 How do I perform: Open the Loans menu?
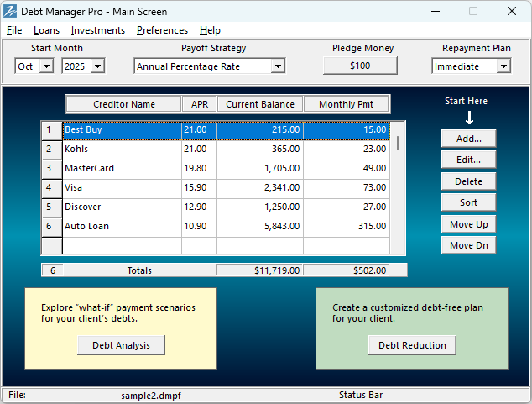pos(46,30)
